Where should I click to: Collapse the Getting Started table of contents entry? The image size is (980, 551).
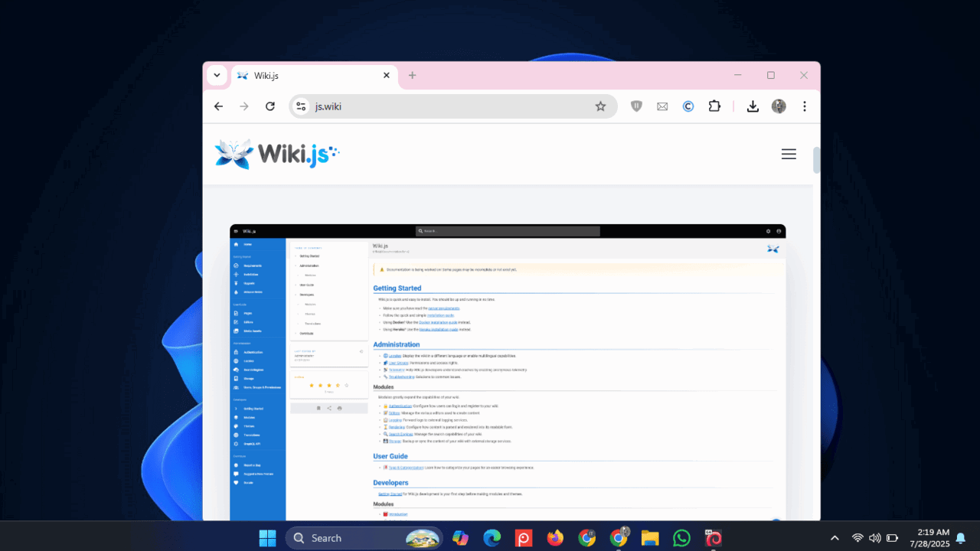pyautogui.click(x=296, y=256)
